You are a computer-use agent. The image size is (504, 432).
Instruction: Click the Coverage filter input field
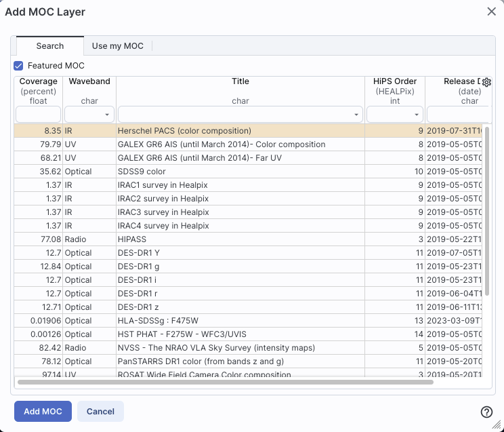coord(38,115)
